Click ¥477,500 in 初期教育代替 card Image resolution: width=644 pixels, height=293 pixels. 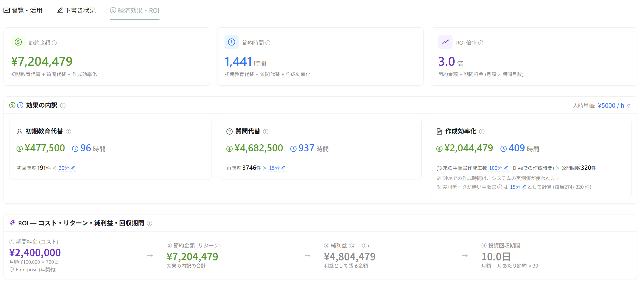(x=45, y=148)
